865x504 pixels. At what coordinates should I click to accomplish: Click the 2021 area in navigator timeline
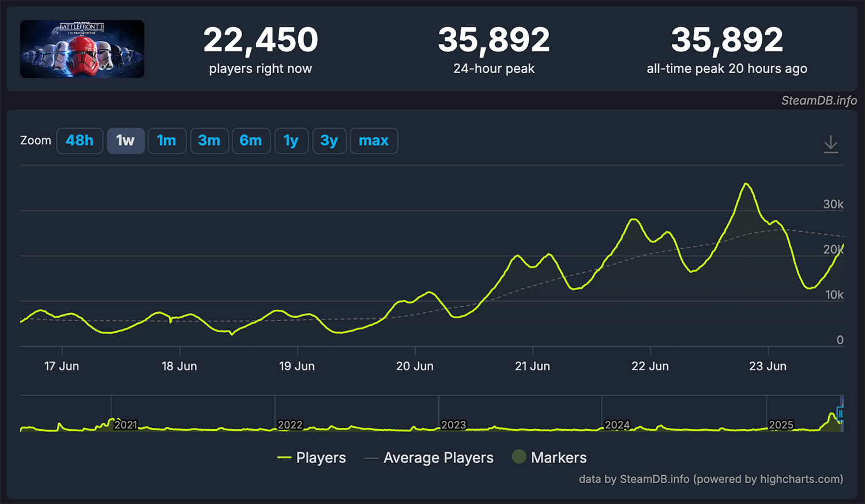click(126, 425)
